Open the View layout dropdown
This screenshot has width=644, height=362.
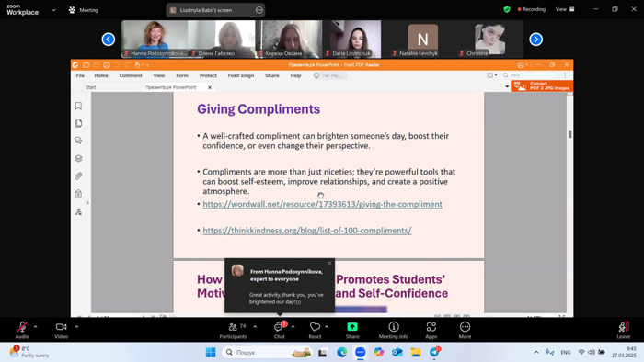click(565, 9)
